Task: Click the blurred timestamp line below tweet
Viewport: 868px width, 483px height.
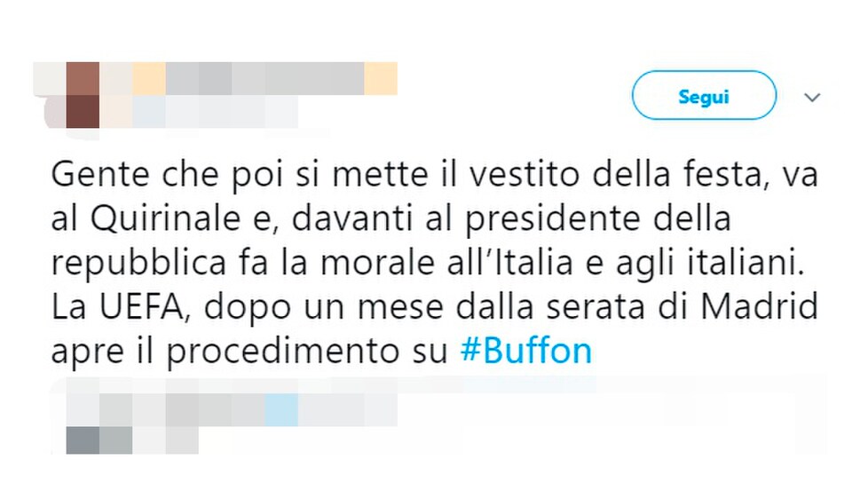Action: [232, 410]
